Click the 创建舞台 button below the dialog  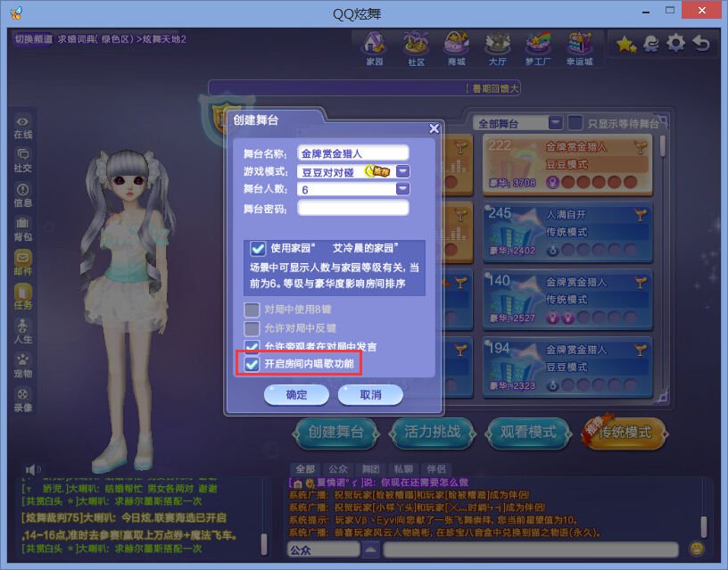[x=335, y=433]
